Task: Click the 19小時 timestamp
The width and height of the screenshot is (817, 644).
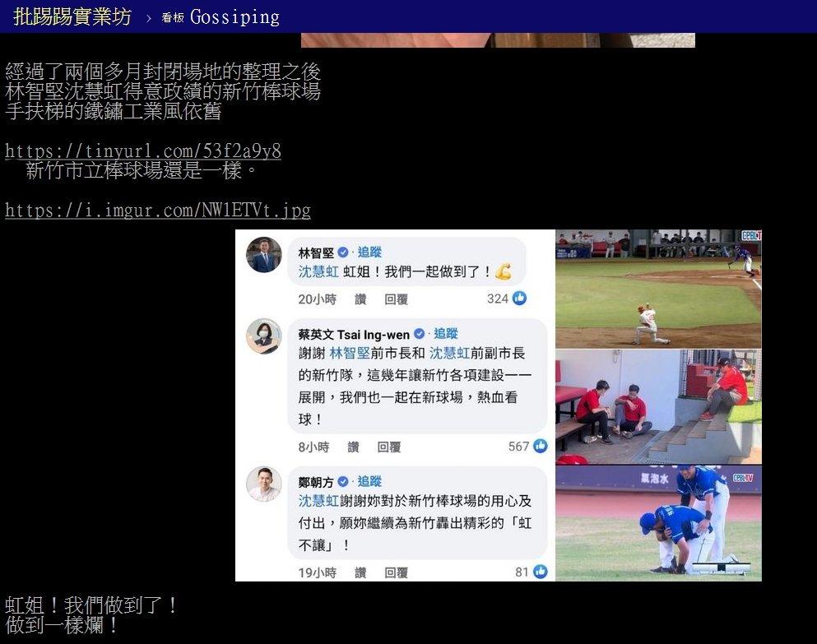Action: click(318, 572)
